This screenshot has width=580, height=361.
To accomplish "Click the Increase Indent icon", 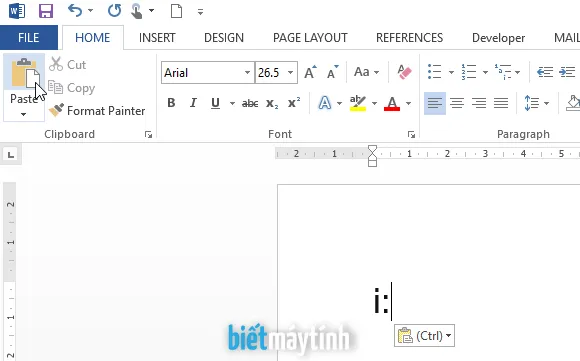I will pos(567,72).
